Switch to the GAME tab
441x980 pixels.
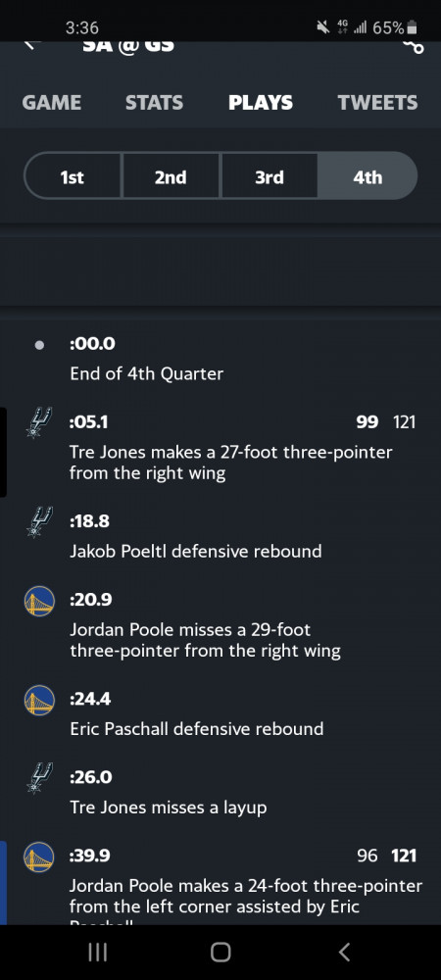(51, 103)
